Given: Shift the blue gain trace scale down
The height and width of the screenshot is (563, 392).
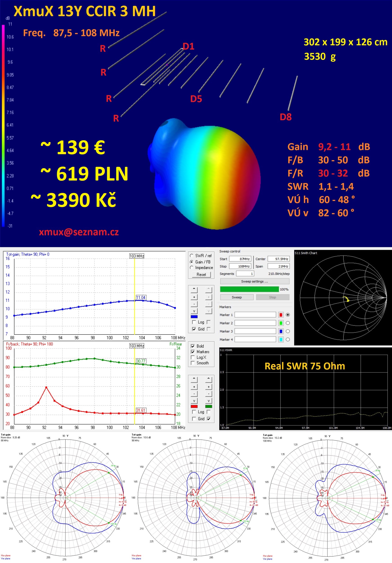Looking at the screenshot, I should click(194, 311).
